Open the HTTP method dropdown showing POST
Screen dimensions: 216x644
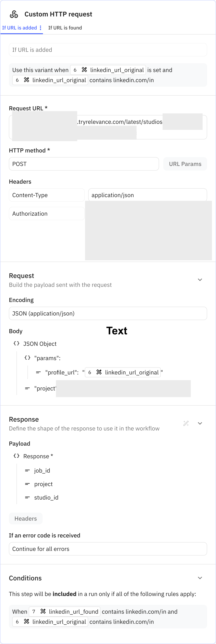pos(84,164)
